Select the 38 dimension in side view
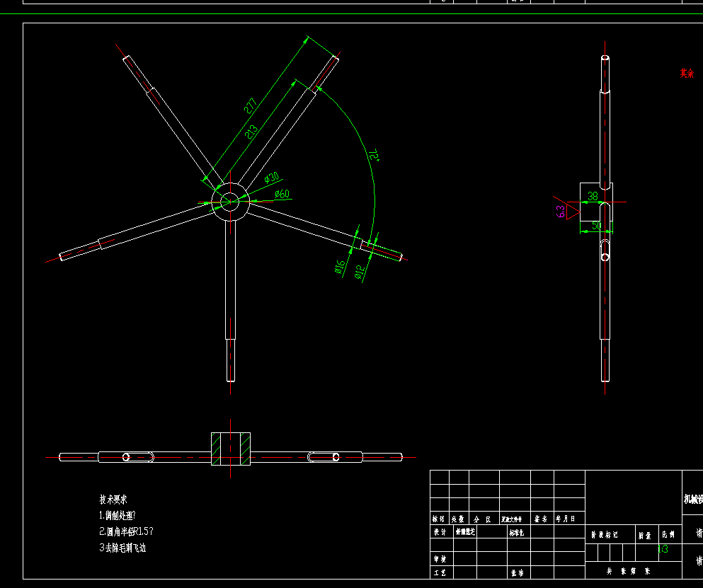Viewport: 703px width, 588px height. pyautogui.click(x=593, y=196)
